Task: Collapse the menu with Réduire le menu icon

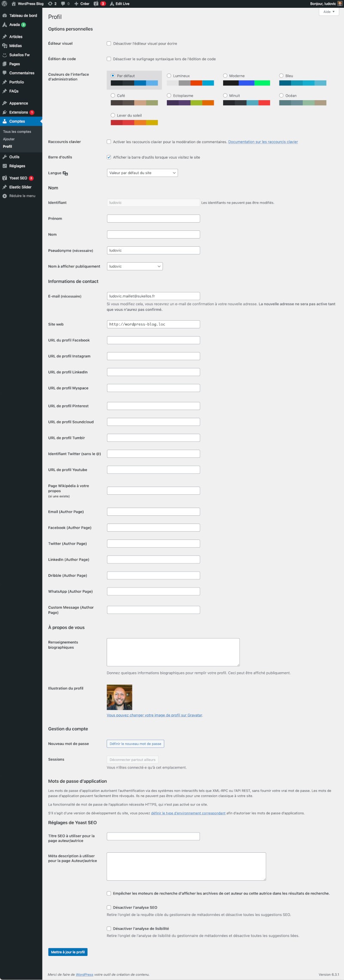Action: tap(5, 196)
